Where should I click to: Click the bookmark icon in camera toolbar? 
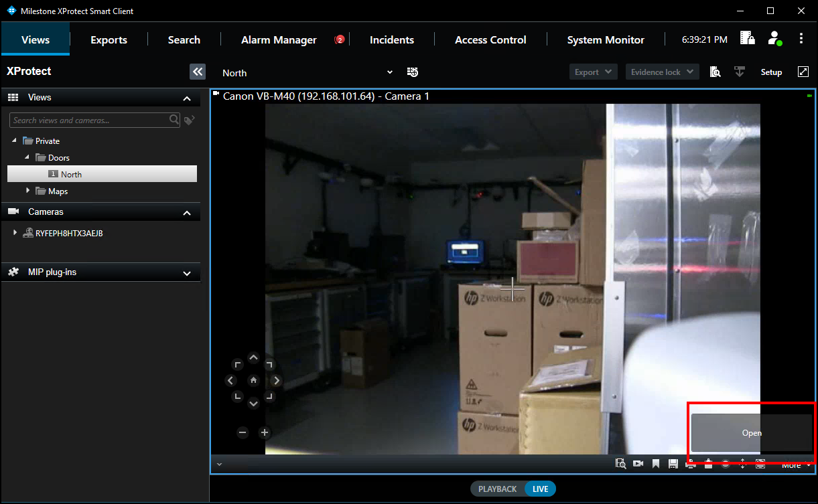[656, 464]
